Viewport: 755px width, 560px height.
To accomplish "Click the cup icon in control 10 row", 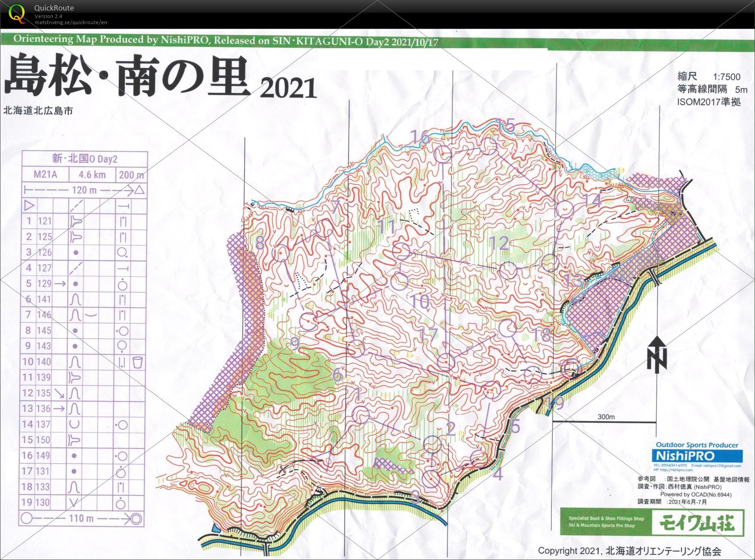I will click(x=137, y=362).
